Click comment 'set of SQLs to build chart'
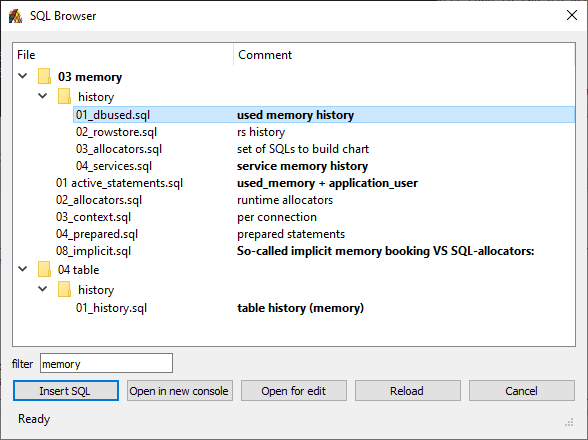The image size is (588, 440). 303,149
